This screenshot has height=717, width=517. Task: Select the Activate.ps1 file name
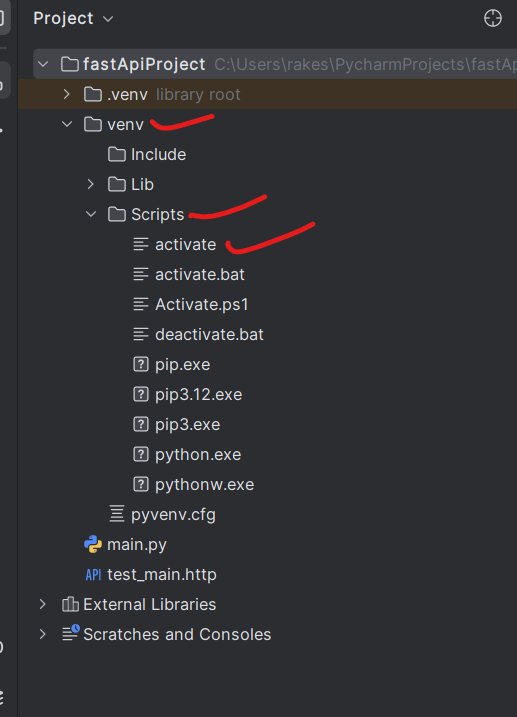click(x=202, y=305)
